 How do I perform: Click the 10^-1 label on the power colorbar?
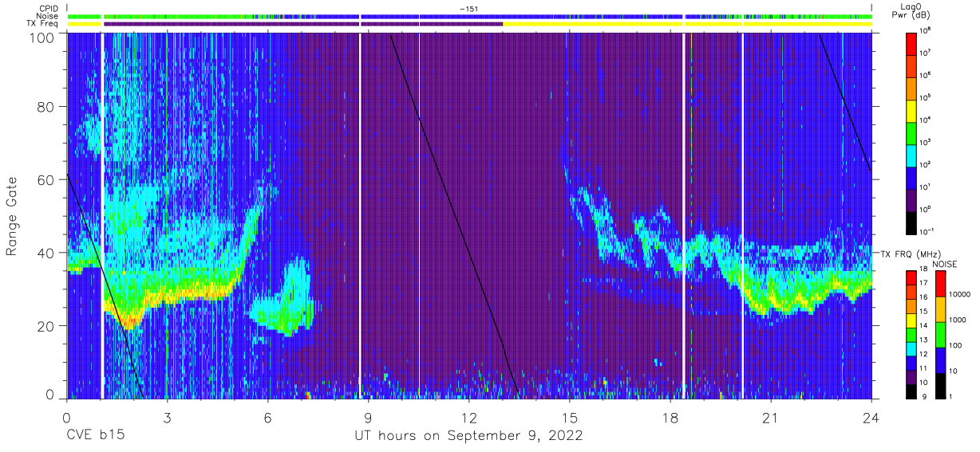tap(927, 230)
